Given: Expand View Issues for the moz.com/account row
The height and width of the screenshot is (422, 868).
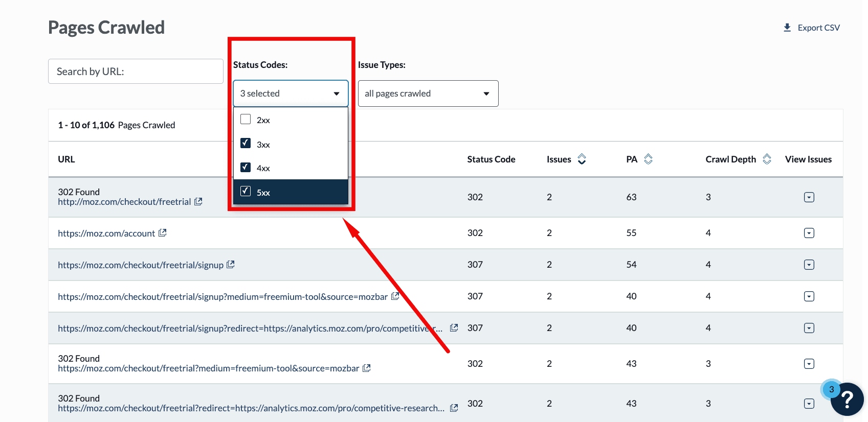Looking at the screenshot, I should click(809, 233).
